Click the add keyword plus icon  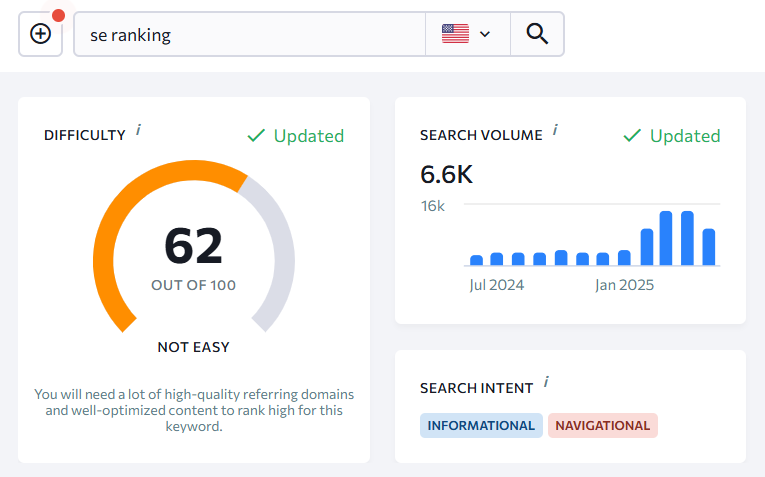pos(40,34)
